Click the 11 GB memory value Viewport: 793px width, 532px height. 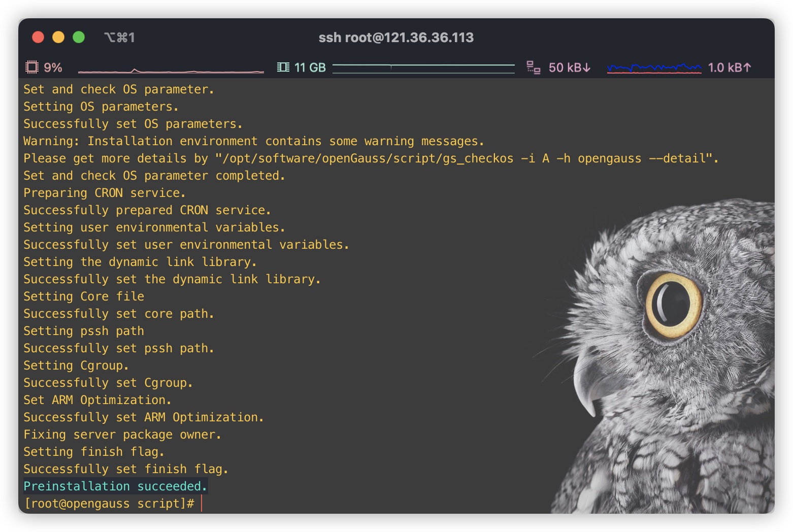tap(310, 68)
